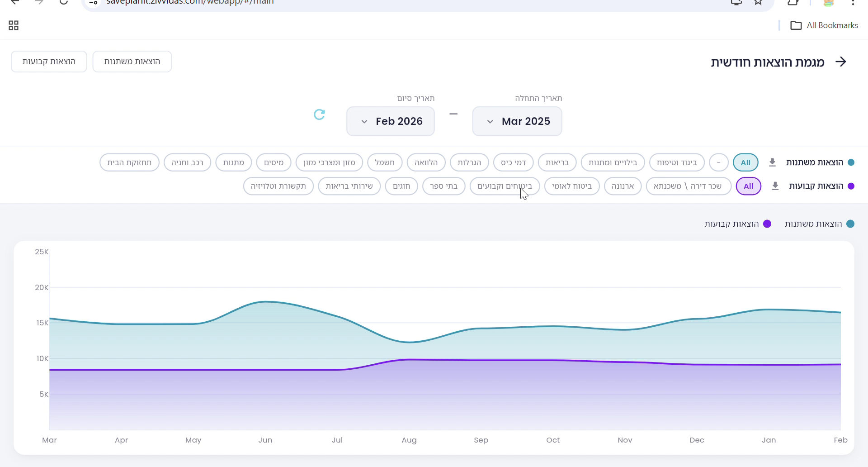Reload the page in the browser toolbar
Image resolution: width=868 pixels, height=467 pixels.
pyautogui.click(x=64, y=2)
